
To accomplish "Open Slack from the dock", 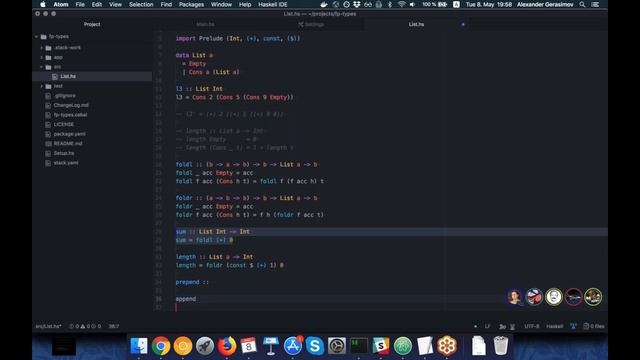I will coord(381,346).
